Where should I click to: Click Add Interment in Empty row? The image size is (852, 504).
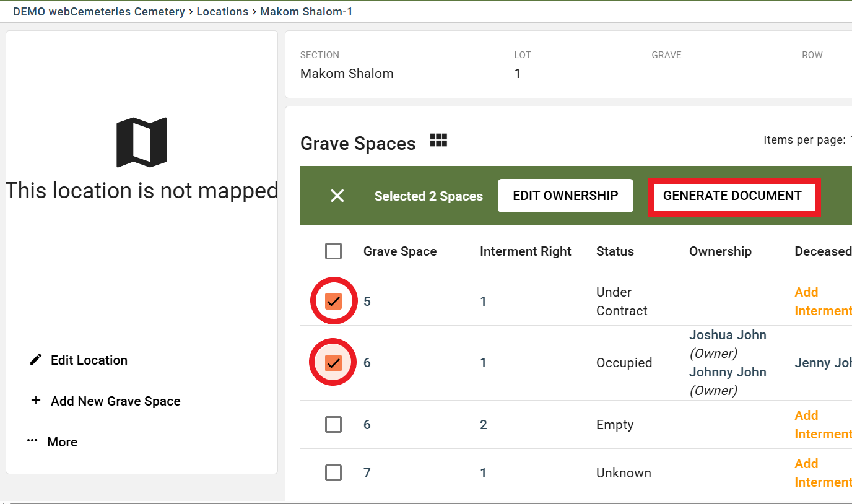(x=823, y=425)
